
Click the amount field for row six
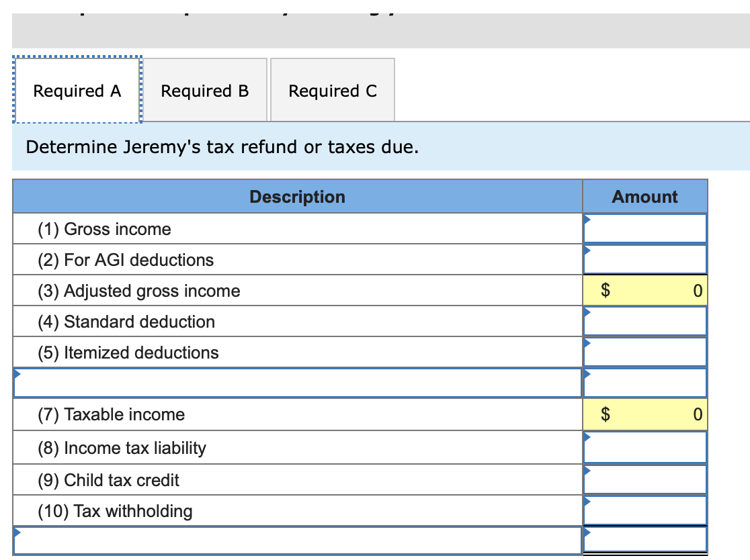click(644, 383)
